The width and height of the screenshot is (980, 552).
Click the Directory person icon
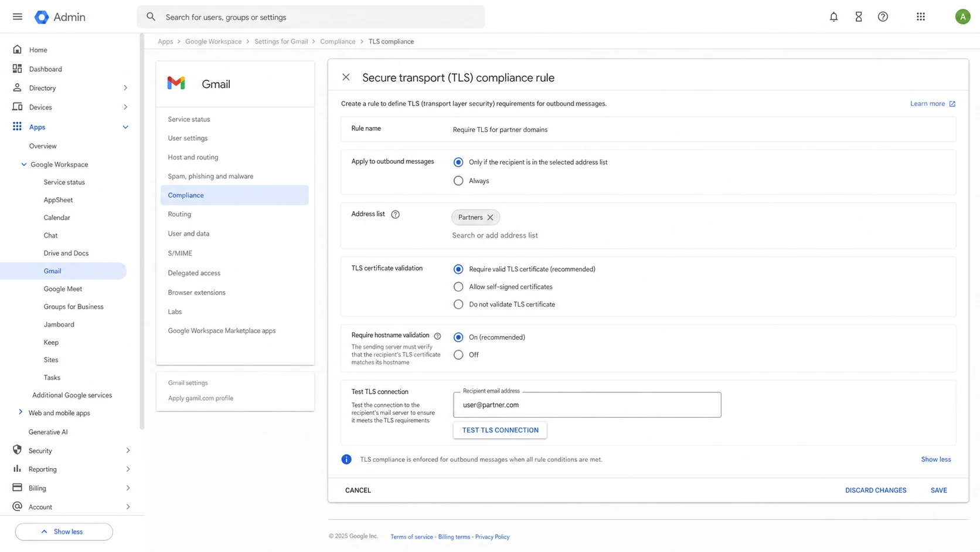(x=17, y=88)
